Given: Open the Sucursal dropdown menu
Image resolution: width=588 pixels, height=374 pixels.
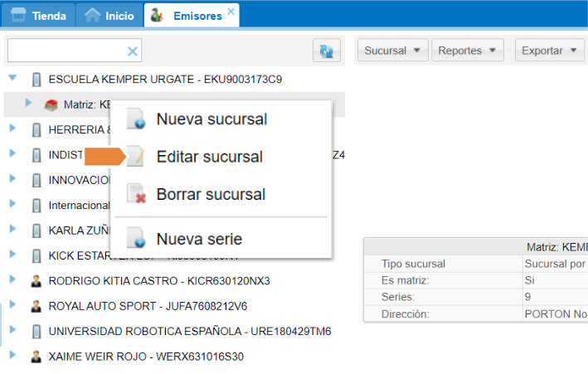Looking at the screenshot, I should click(394, 51).
